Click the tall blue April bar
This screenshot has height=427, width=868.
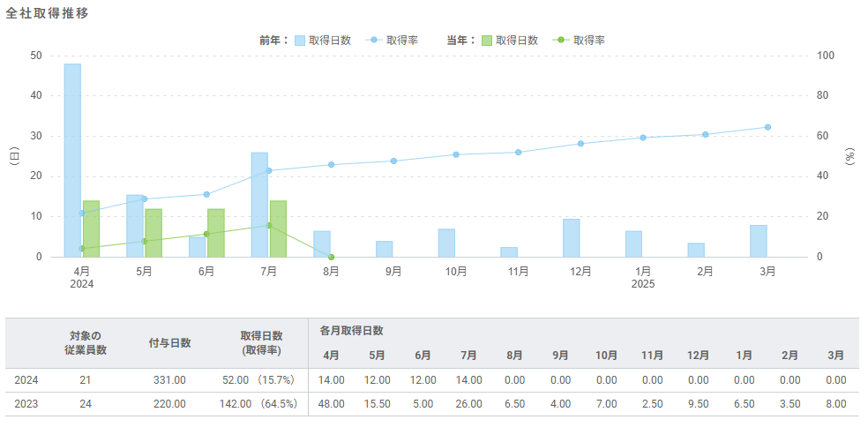click(72, 159)
